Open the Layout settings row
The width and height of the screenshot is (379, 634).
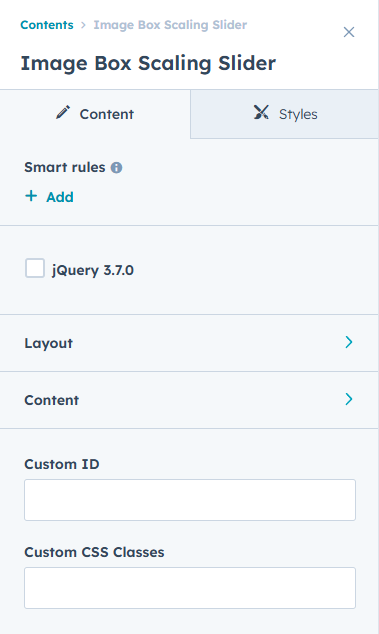click(x=189, y=343)
